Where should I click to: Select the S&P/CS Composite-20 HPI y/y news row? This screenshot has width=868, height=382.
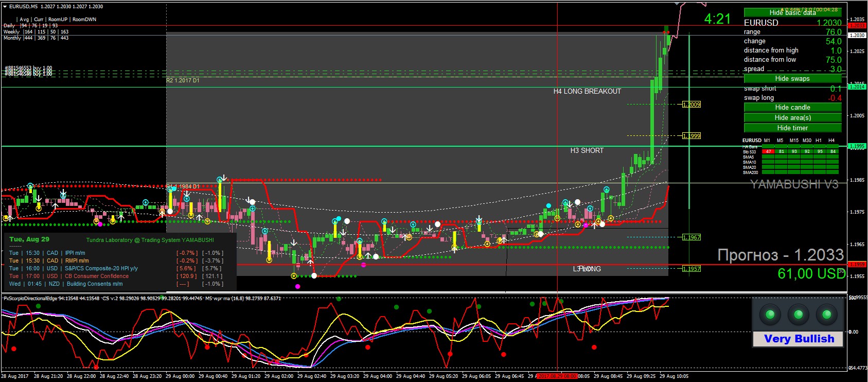[x=116, y=268]
